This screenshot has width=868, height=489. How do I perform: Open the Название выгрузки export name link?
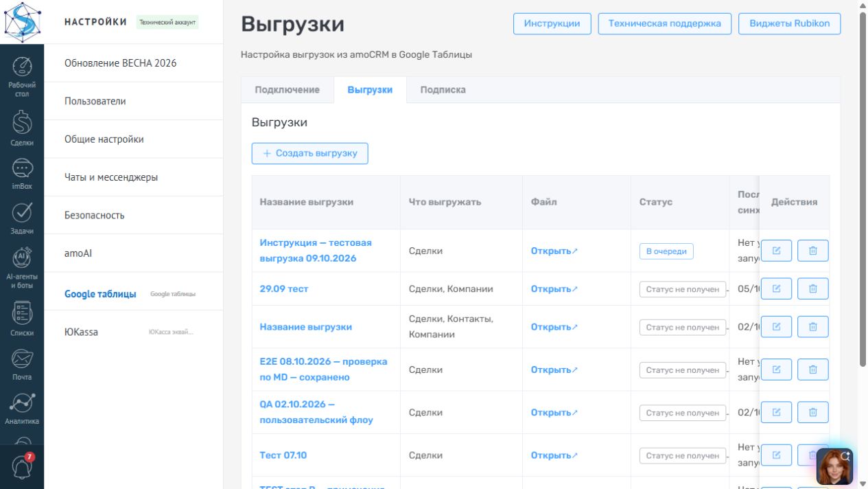306,327
